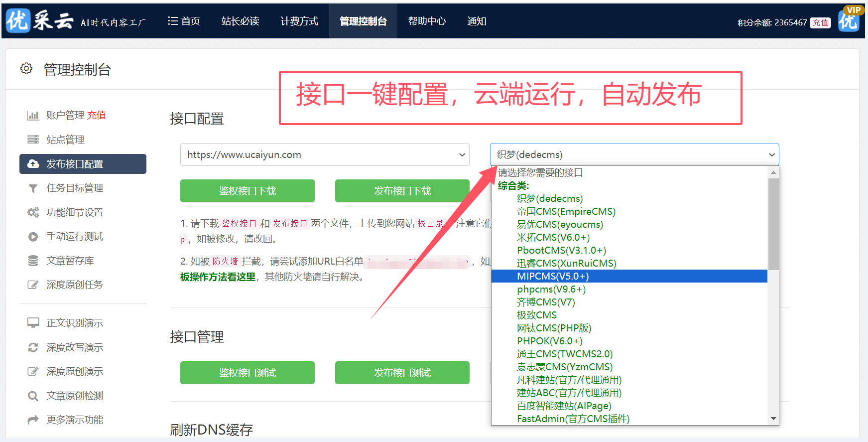Screen dimensions: 868x442
Task: Open the site URL dropdown
Action: coord(325,154)
